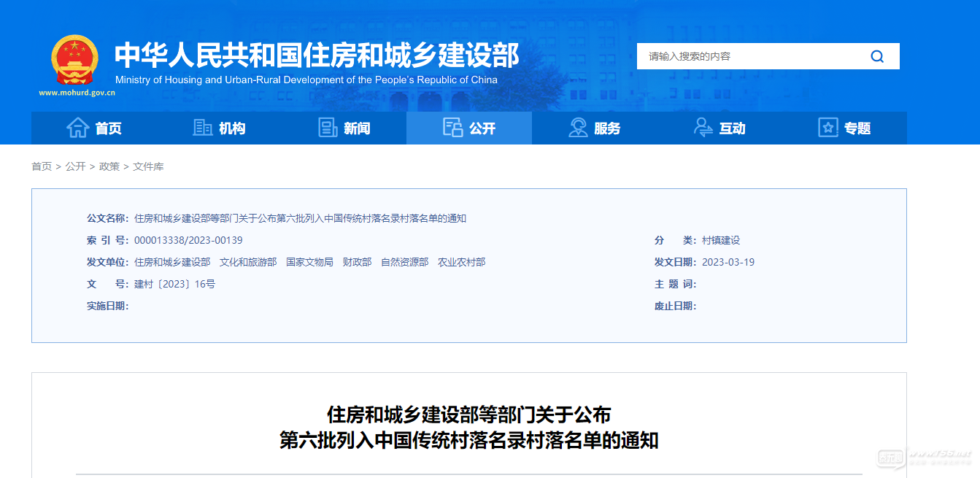Open the 新闻 navigation tab
This screenshot has width=980, height=478.
point(344,128)
